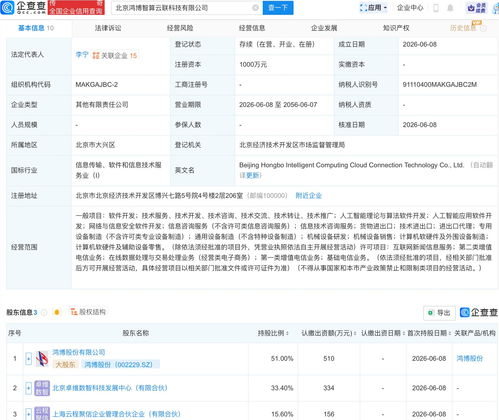The width and height of the screenshot is (499, 420).
Task: Open the 附近企业 link
Action: click(309, 196)
